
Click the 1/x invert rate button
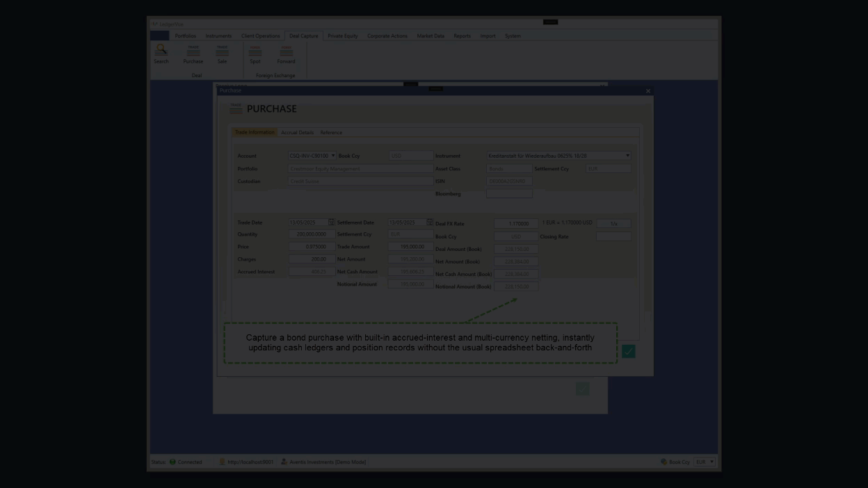coord(613,224)
